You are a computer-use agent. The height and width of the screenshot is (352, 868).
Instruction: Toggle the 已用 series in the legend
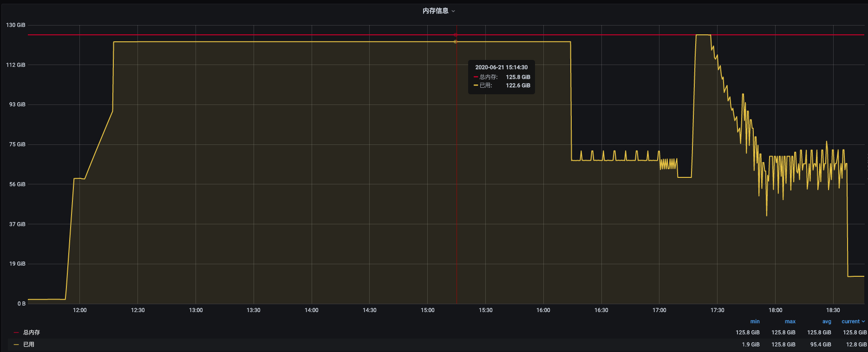point(29,345)
